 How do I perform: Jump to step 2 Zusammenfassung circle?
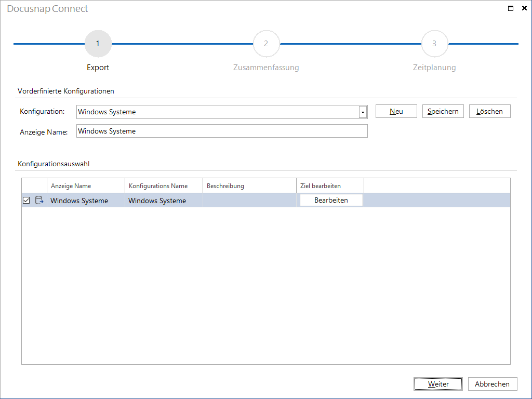tap(267, 44)
